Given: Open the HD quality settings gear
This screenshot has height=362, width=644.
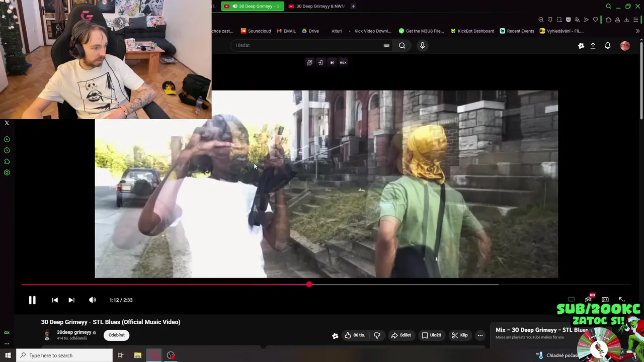Looking at the screenshot, I should (588, 300).
